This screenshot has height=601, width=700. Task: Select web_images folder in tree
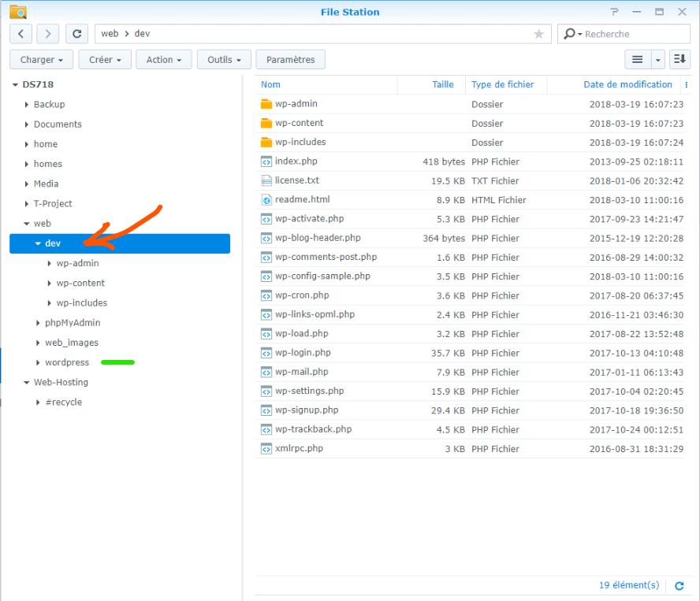72,343
